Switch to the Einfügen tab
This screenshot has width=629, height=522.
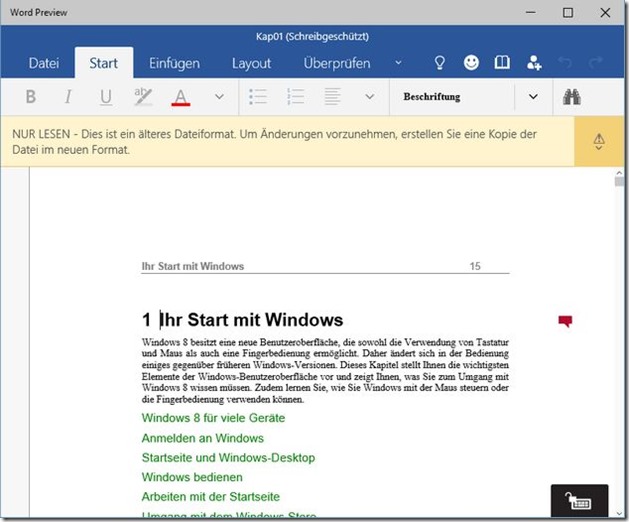pyautogui.click(x=174, y=63)
